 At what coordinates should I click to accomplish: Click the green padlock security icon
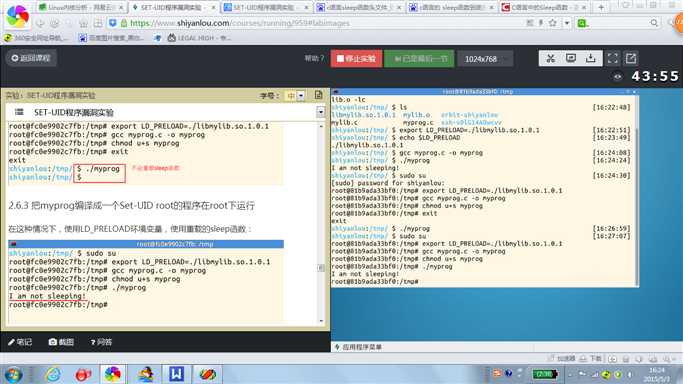pyautogui.click(x=124, y=23)
